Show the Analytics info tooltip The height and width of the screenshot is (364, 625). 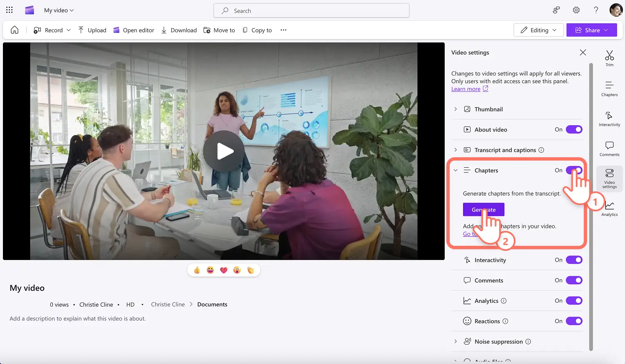point(503,301)
